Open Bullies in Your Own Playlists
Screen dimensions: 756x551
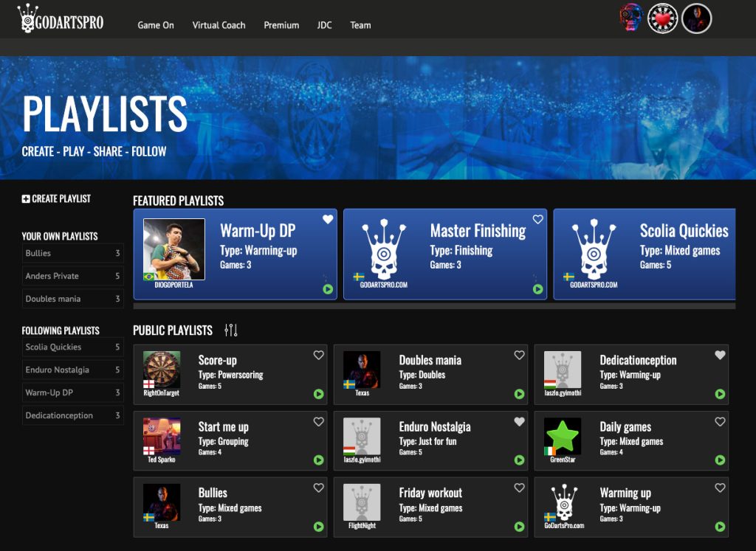point(73,253)
